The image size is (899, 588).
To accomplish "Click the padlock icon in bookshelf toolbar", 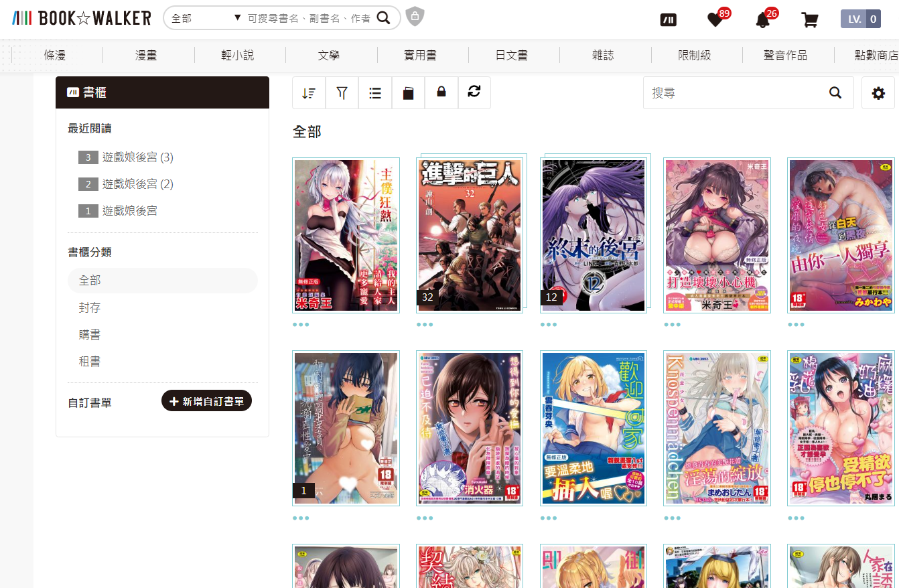I will pos(441,93).
